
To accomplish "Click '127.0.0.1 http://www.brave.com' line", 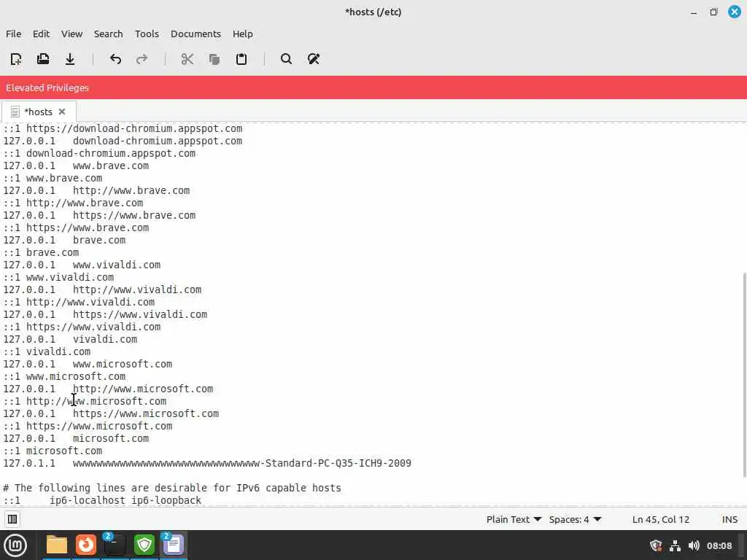I will [x=97, y=190].
